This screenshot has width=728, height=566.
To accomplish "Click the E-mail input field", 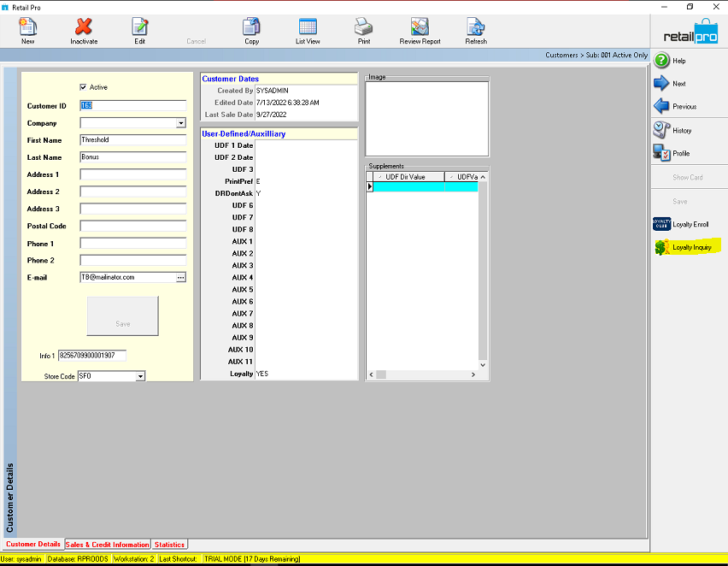I will (x=127, y=277).
